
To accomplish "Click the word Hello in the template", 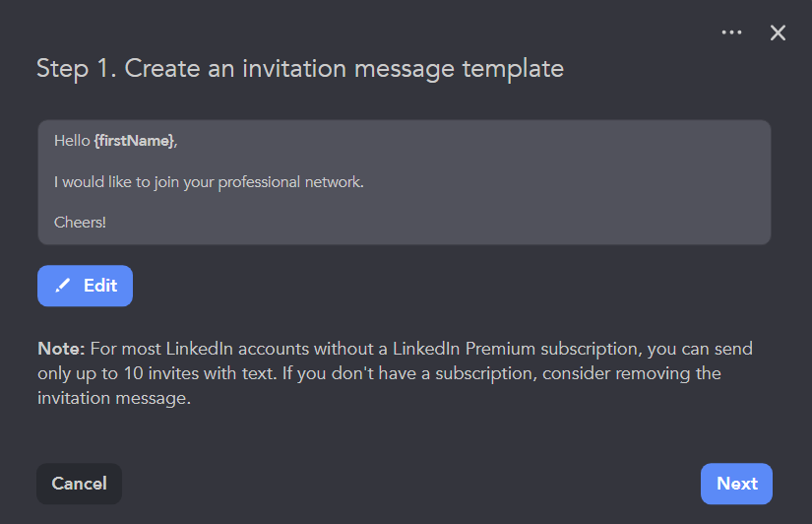I will click(x=72, y=141).
